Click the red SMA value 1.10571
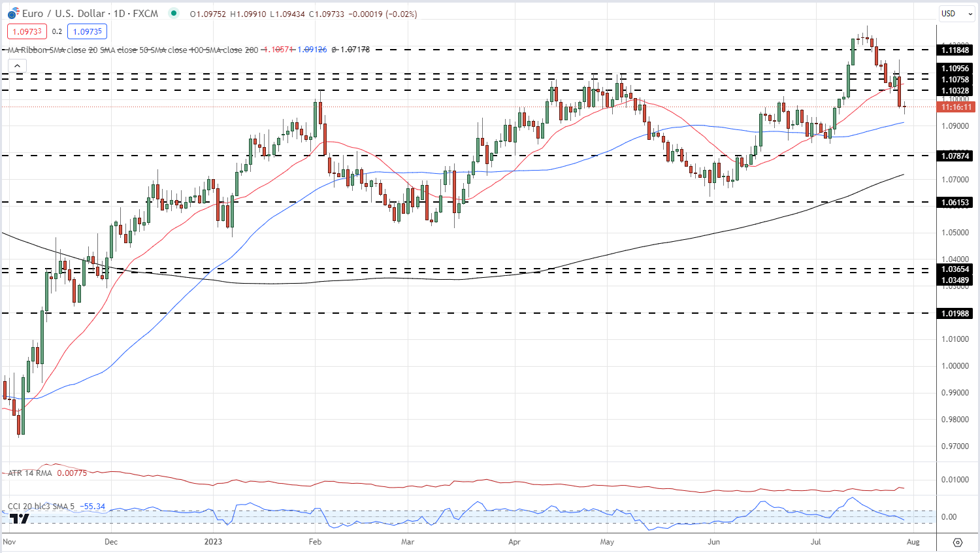Image resolution: width=980 pixels, height=553 pixels. pos(277,50)
